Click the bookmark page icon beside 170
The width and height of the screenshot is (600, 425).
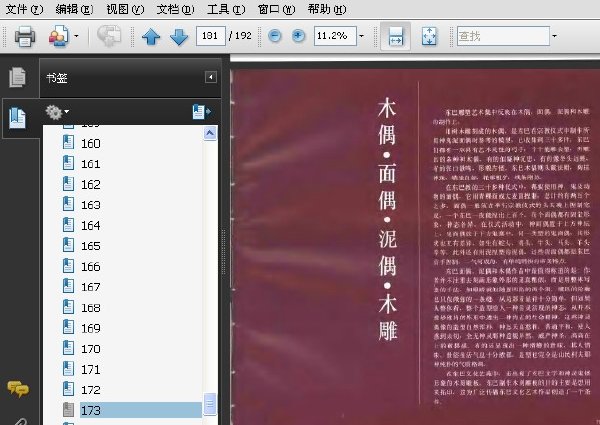pos(68,348)
